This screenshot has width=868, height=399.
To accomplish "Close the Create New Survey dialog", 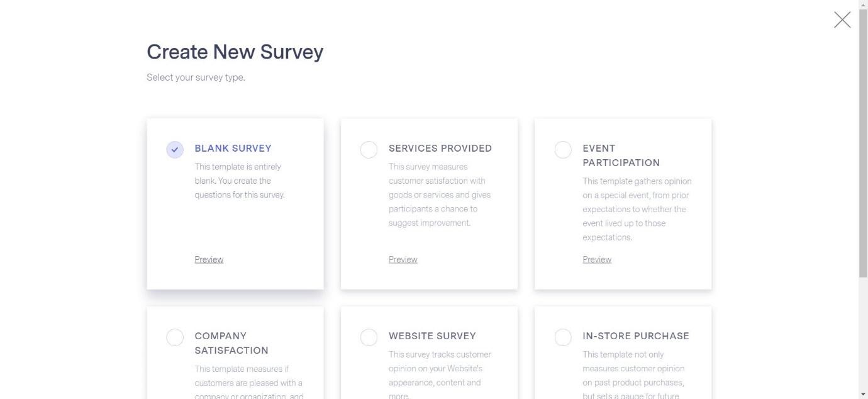I will pos(842,20).
